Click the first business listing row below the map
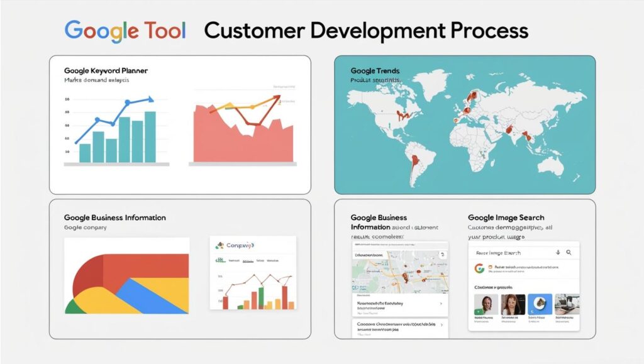Screen dimensions: 644x364 [400, 306]
